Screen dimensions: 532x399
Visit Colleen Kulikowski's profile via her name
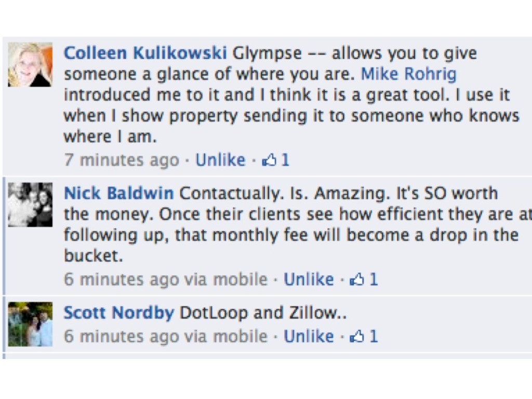pyautogui.click(x=145, y=53)
